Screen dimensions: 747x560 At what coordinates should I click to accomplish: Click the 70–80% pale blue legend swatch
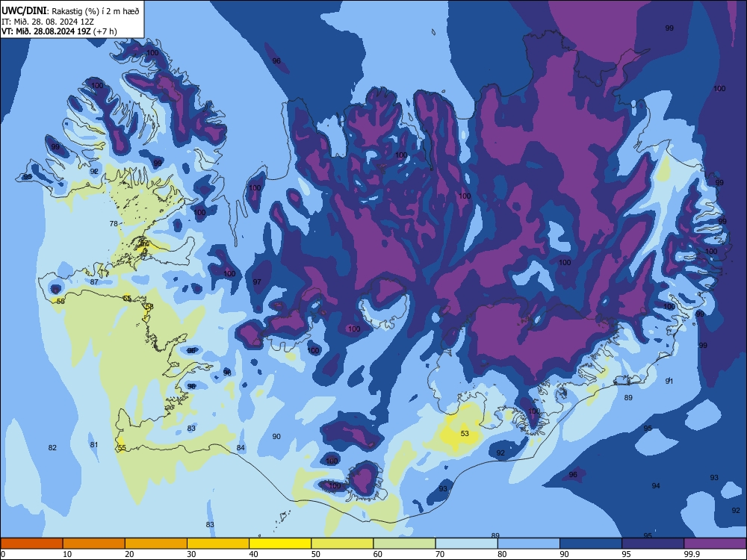466,544
